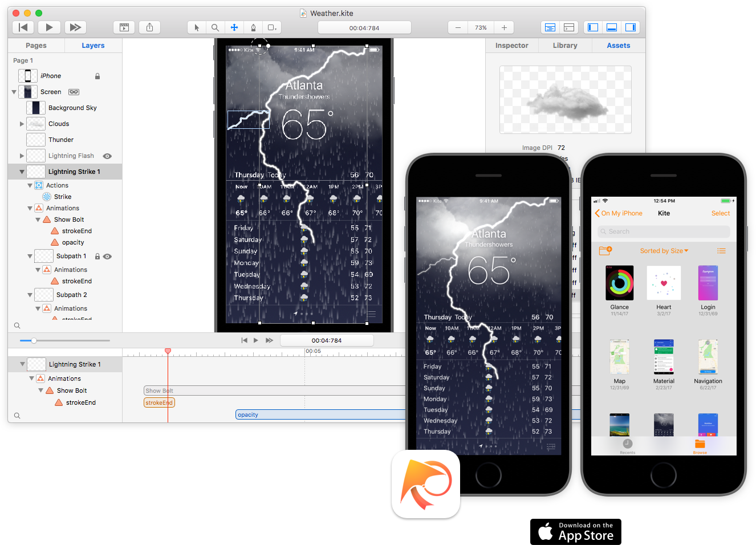Adjust the timeline zoom slider
This screenshot has width=756, height=545.
coord(34,340)
